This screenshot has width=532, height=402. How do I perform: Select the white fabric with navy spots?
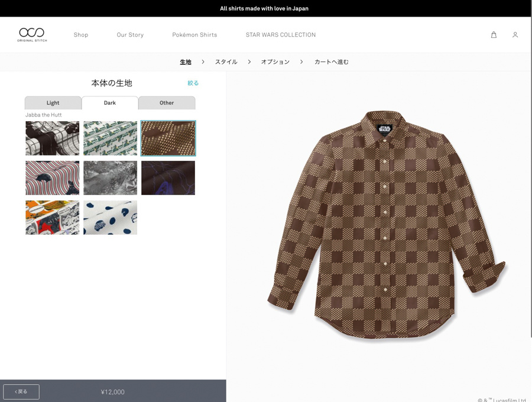[111, 218]
